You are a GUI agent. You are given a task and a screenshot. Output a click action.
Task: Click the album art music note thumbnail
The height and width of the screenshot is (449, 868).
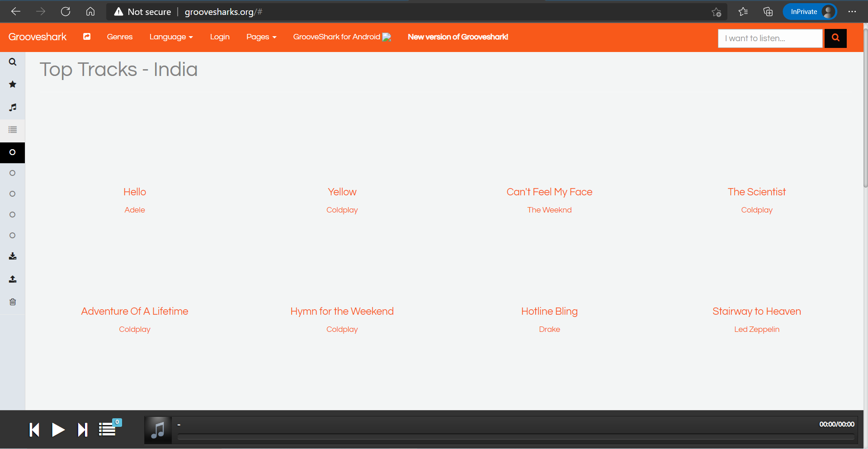(158, 430)
